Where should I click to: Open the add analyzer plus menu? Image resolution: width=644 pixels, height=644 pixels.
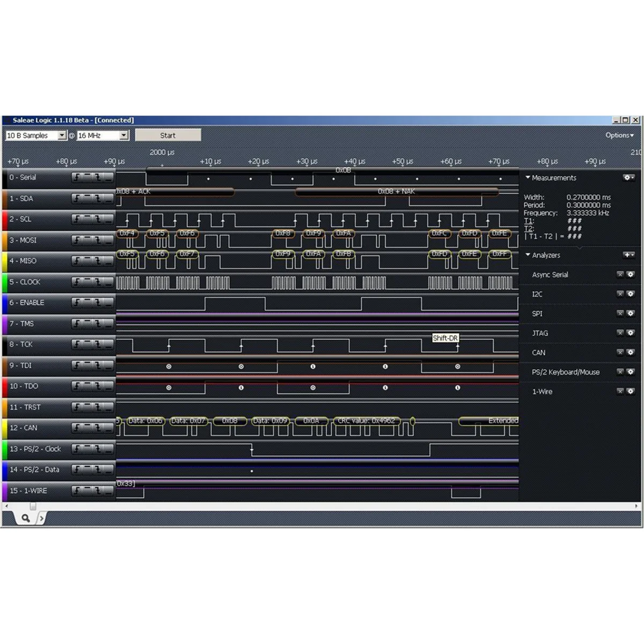pyautogui.click(x=629, y=255)
